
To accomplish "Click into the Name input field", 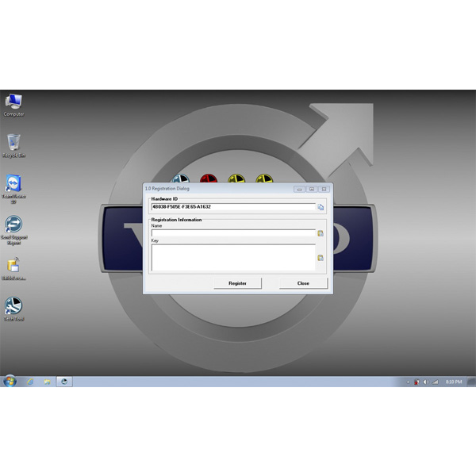I will tap(233, 233).
